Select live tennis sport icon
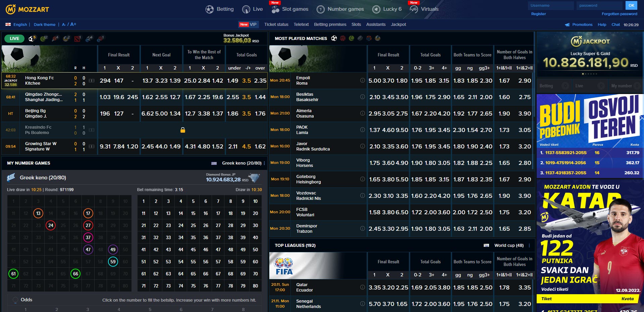This screenshot has height=312, width=644. click(44, 39)
